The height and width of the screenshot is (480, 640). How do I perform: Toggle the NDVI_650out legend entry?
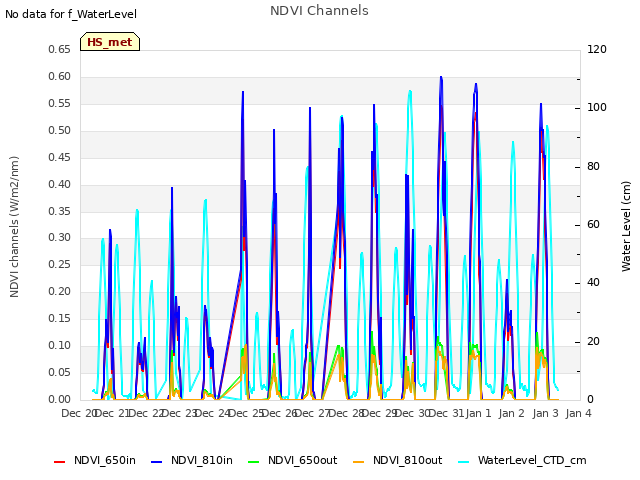pyautogui.click(x=293, y=460)
